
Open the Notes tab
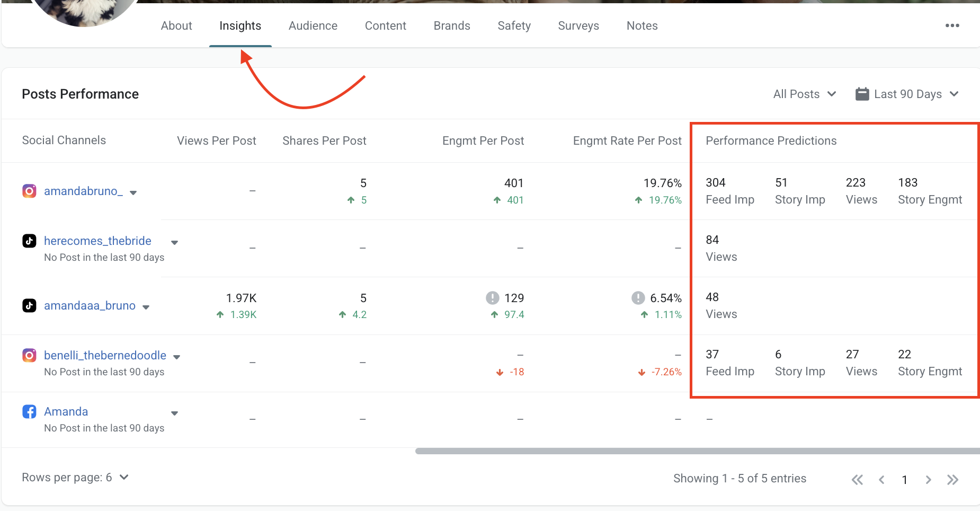642,25
